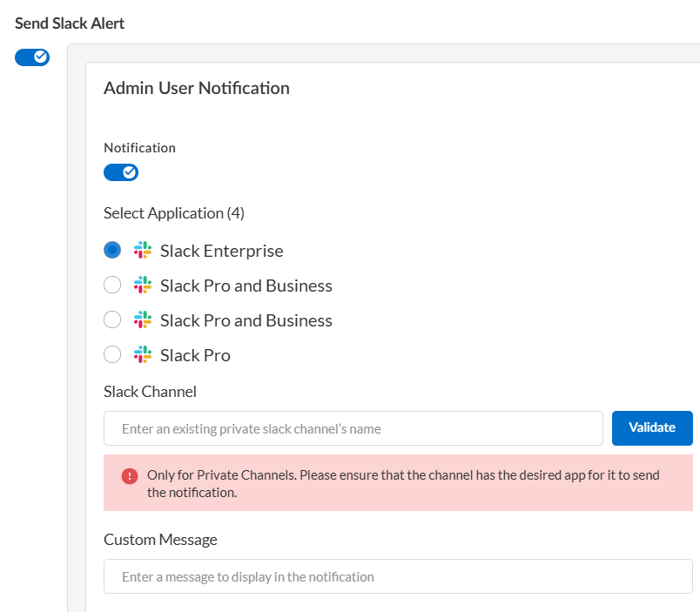Image resolution: width=700 pixels, height=612 pixels.
Task: Turn off the Send Slack Alert toggle
Action: click(32, 57)
